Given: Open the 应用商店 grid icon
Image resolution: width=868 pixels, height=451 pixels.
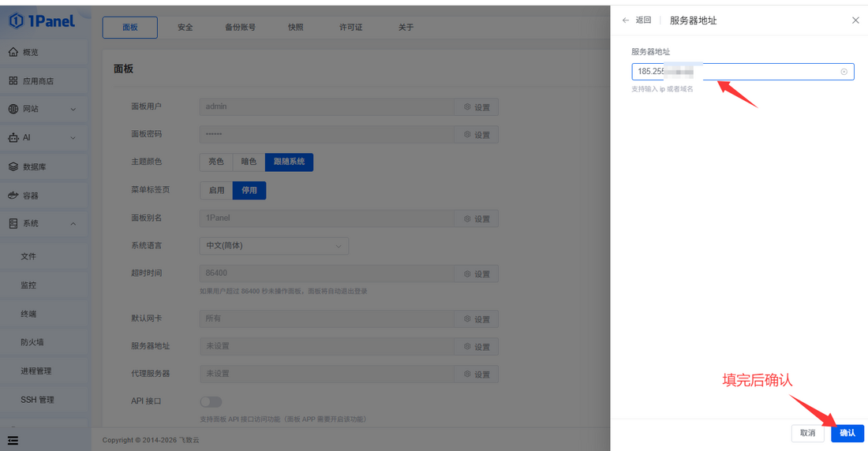Looking at the screenshot, I should (13, 80).
